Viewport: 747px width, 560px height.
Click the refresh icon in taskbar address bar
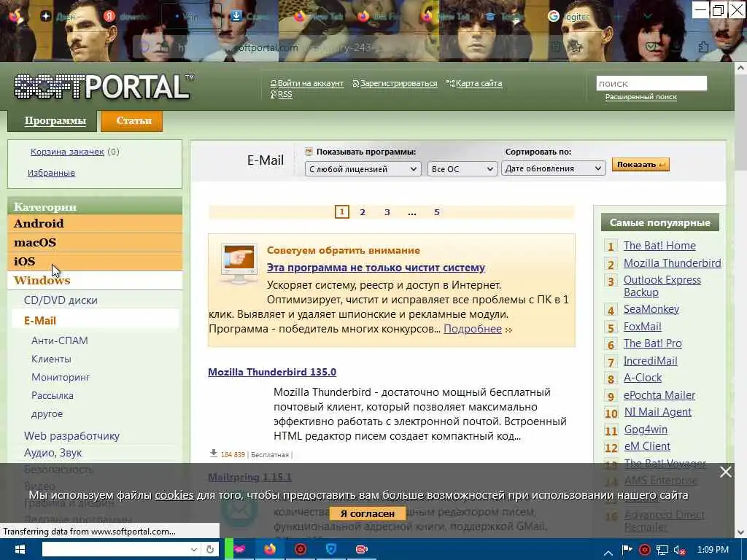pos(209,550)
